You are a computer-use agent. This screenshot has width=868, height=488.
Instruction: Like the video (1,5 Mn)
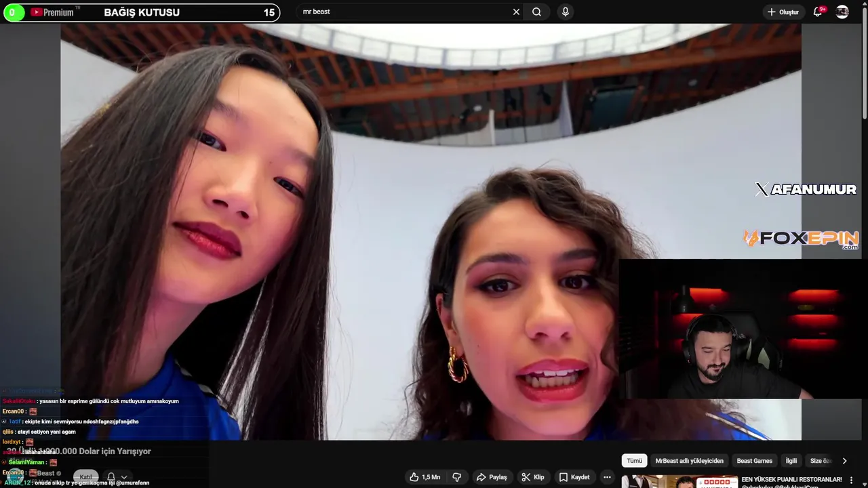[x=425, y=477]
